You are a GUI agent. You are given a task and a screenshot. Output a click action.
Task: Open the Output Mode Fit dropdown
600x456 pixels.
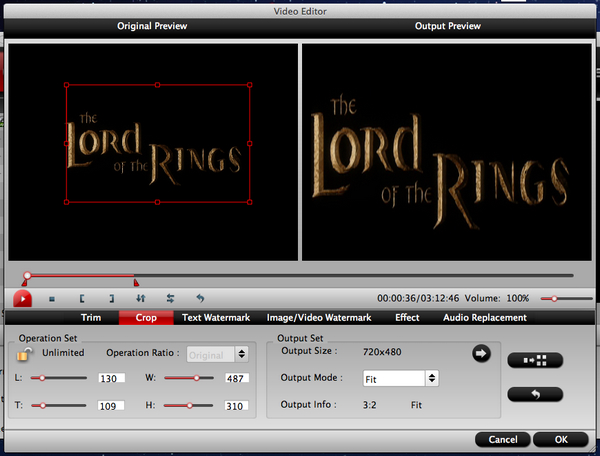(x=400, y=379)
